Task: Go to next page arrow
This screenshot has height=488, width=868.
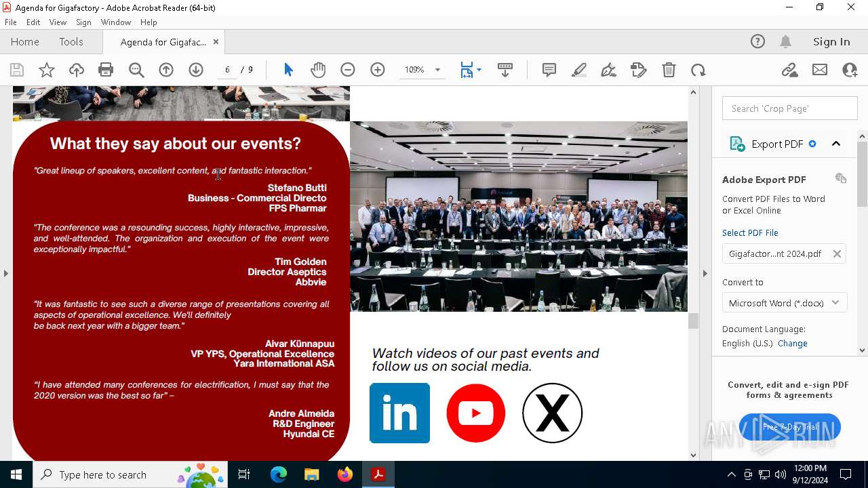Action: (196, 70)
